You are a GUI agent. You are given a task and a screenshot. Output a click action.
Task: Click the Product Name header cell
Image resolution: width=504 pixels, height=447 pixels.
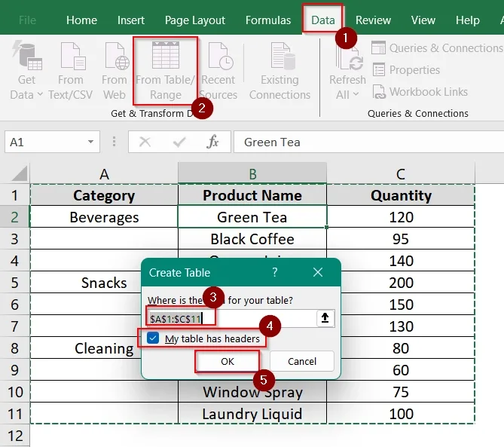click(x=252, y=195)
